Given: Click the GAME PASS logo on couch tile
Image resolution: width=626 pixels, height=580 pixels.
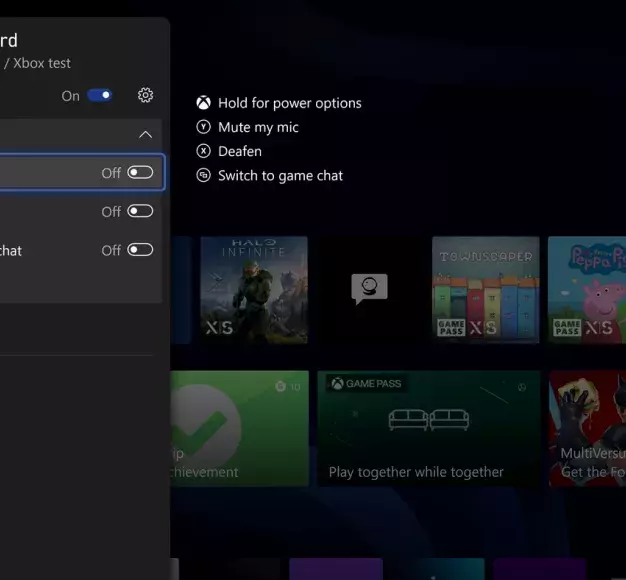Looking at the screenshot, I should (366, 384).
